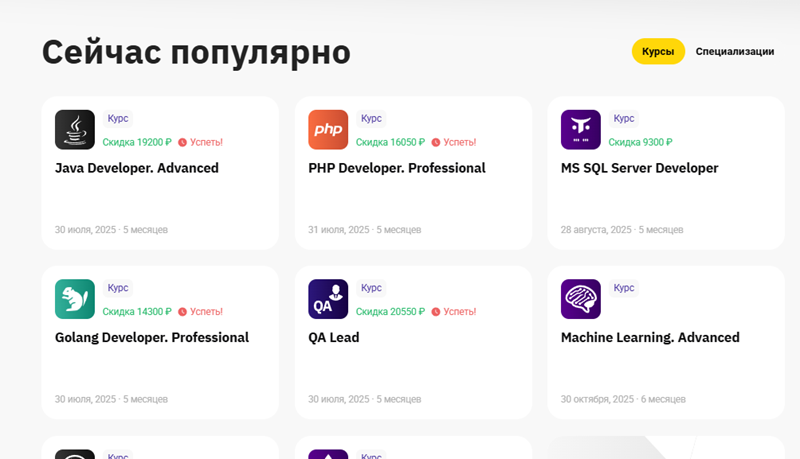Click the QA Lead course icon

pos(328,299)
